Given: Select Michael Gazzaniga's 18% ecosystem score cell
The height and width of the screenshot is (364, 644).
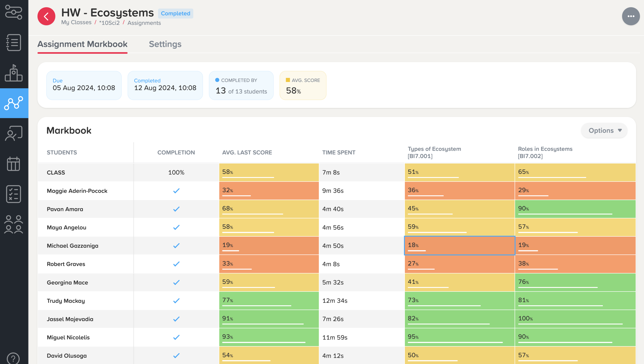Looking at the screenshot, I should pos(459,245).
